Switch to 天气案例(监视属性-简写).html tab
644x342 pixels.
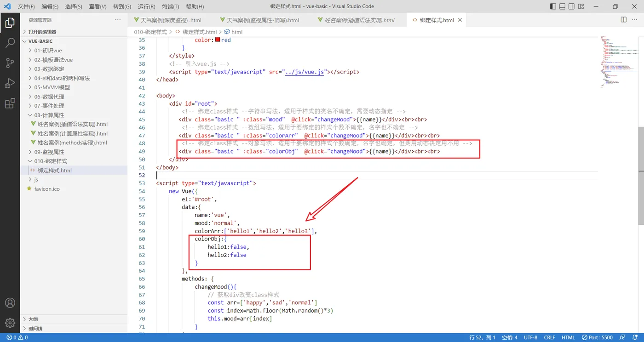click(x=263, y=20)
